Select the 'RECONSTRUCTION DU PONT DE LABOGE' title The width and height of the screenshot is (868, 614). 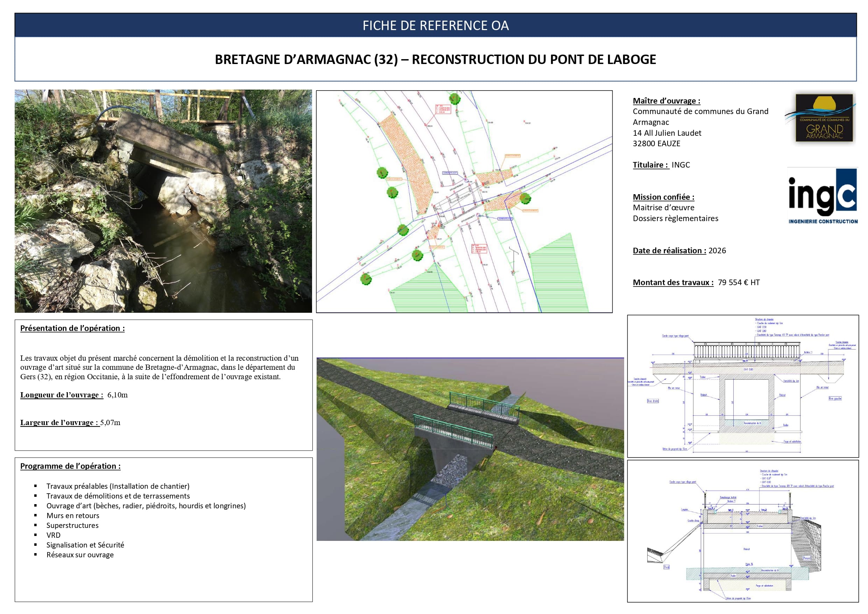(x=534, y=59)
